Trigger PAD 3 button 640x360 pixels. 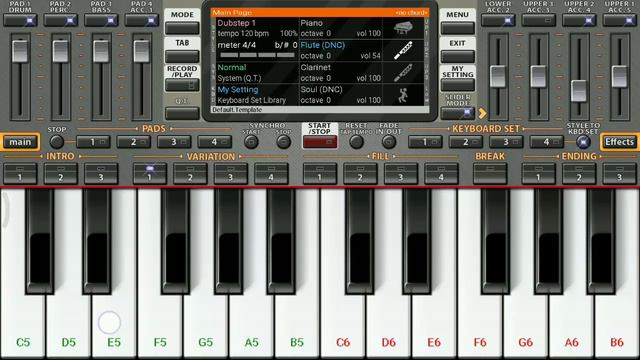[x=174, y=142]
